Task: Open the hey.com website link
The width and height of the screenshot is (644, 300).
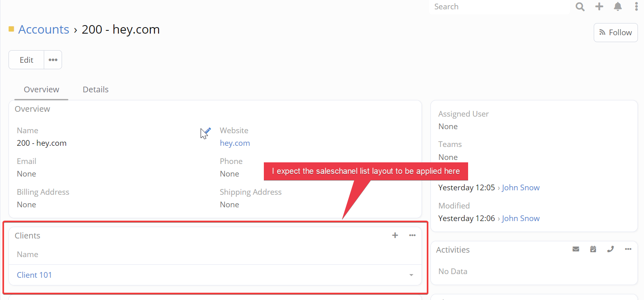Action: click(235, 143)
